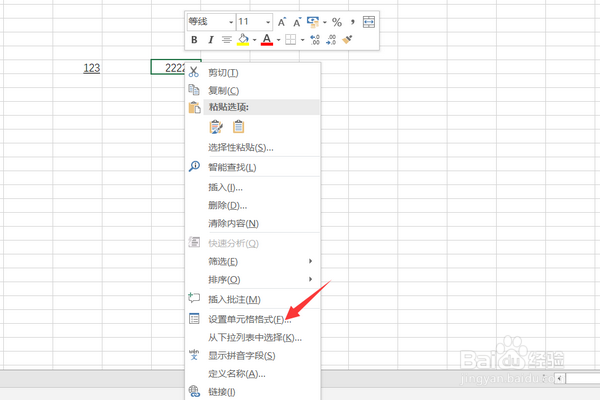Select 显示拼音字段(S) menu item
Image resolution: width=600 pixels, height=400 pixels.
coord(252,356)
